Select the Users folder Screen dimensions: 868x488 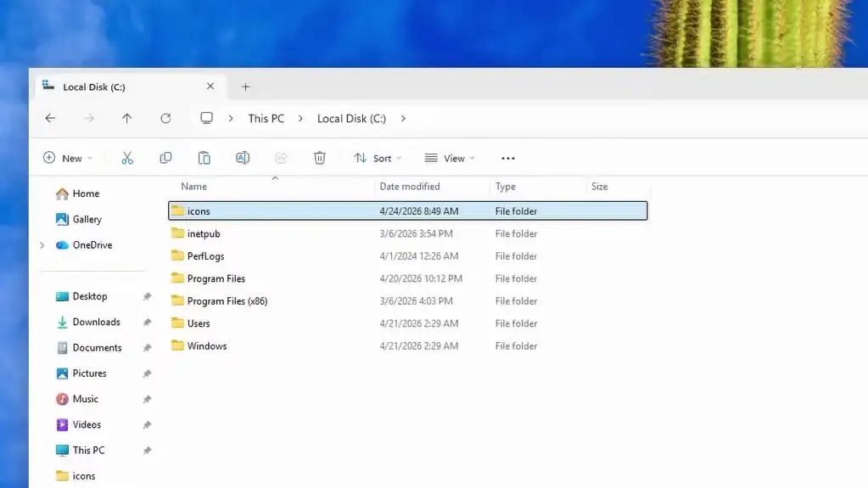tap(199, 323)
